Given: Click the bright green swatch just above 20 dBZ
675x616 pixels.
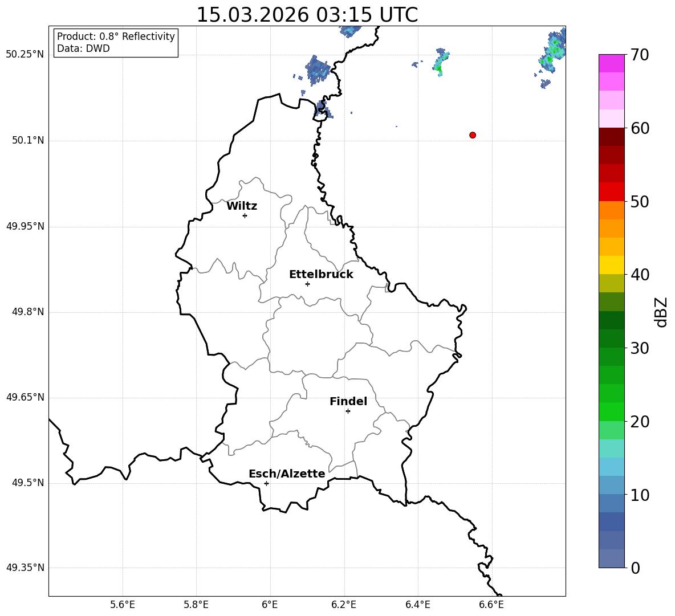Looking at the screenshot, I should [611, 411].
